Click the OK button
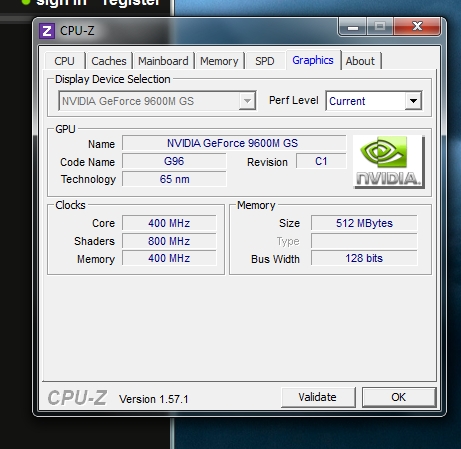The width and height of the screenshot is (461, 449). pyautogui.click(x=399, y=397)
